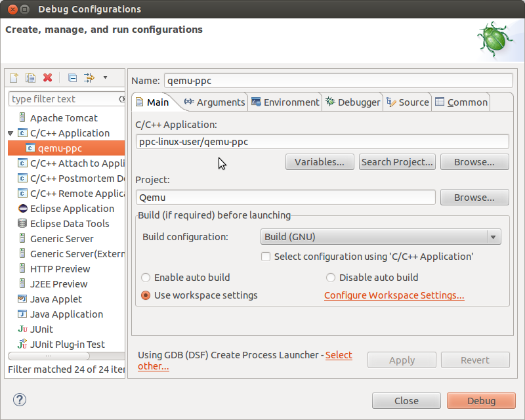Click the New launch configuration icon
This screenshot has height=420, width=525.
coord(14,77)
